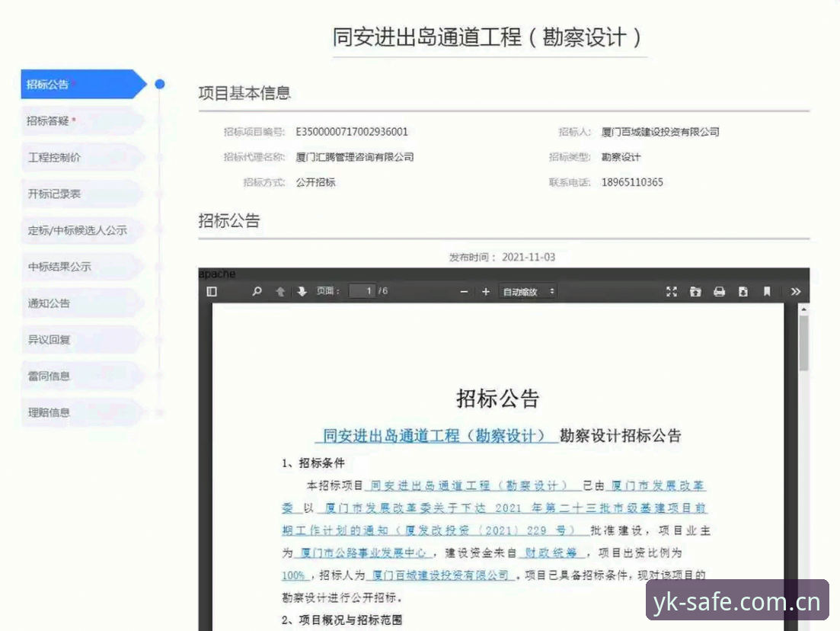Go to next page in PDF

302,291
